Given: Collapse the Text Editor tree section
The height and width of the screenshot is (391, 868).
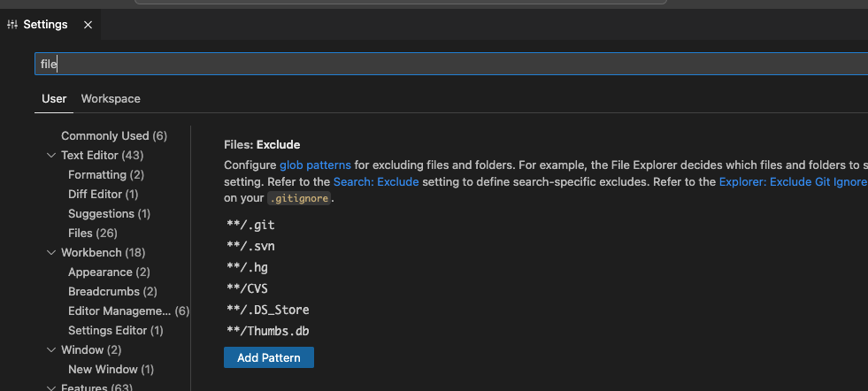Looking at the screenshot, I should pyautogui.click(x=50, y=156).
